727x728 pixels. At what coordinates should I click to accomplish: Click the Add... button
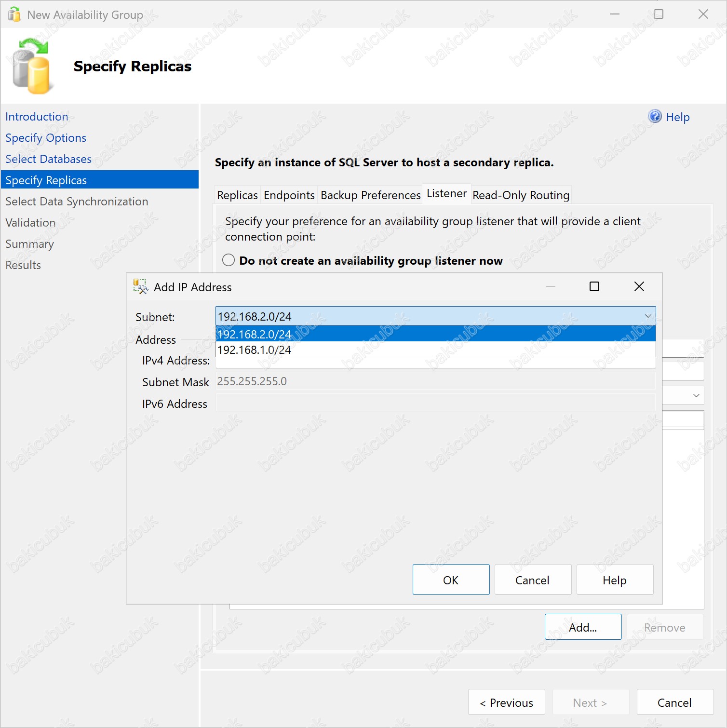583,627
